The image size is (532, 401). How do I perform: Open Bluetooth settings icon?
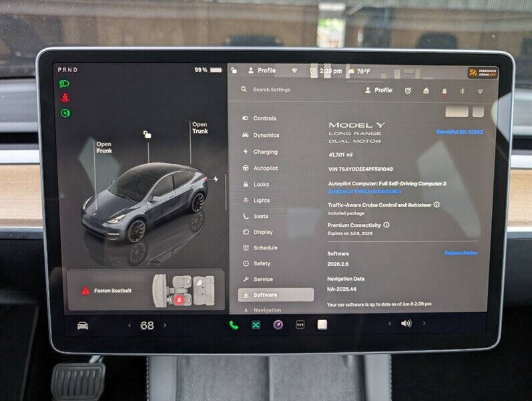462,91
